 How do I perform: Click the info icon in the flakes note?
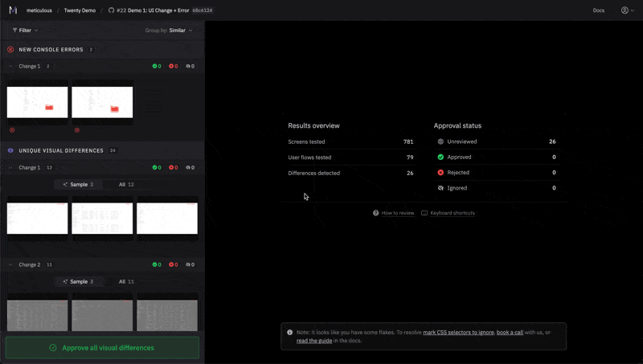point(290,333)
